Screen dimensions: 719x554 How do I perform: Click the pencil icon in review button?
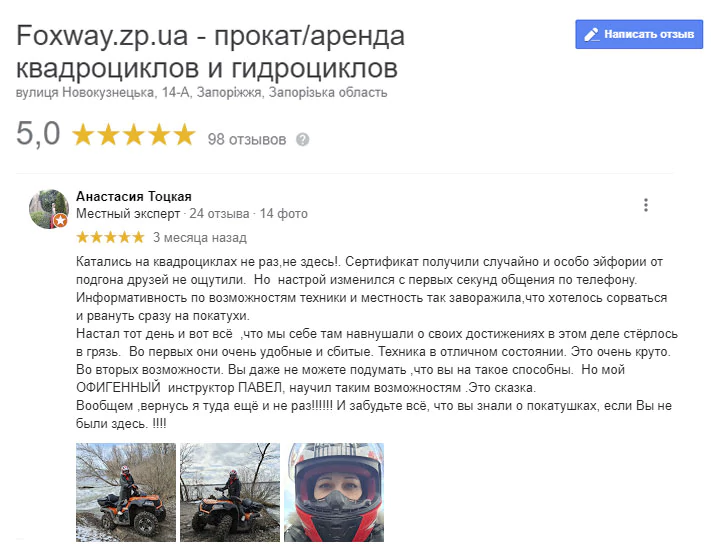(592, 34)
